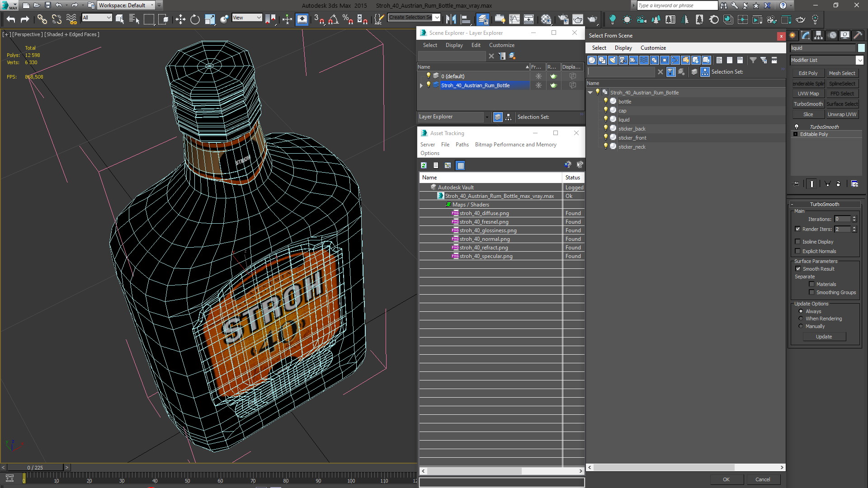Open the Curve Editor icon
The width and height of the screenshot is (868, 488).
[x=514, y=19]
